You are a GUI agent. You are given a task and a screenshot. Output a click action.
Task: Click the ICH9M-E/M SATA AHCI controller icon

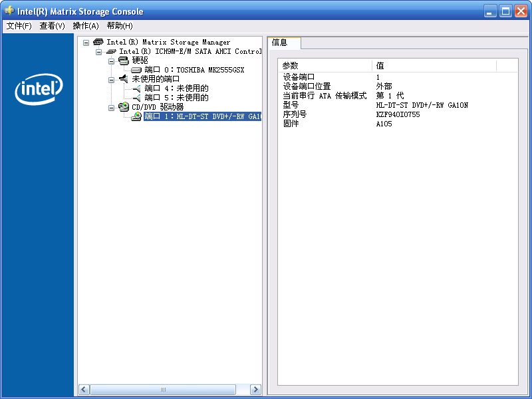[x=111, y=52]
